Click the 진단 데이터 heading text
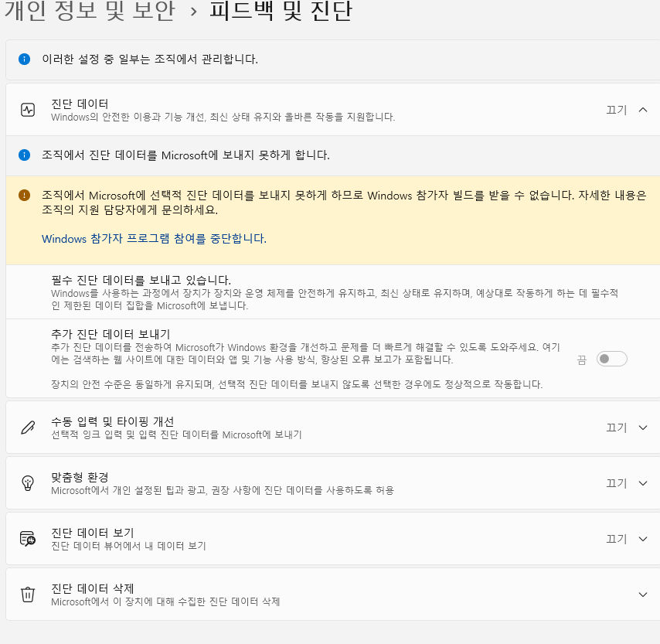The image size is (660, 644). pos(80,104)
